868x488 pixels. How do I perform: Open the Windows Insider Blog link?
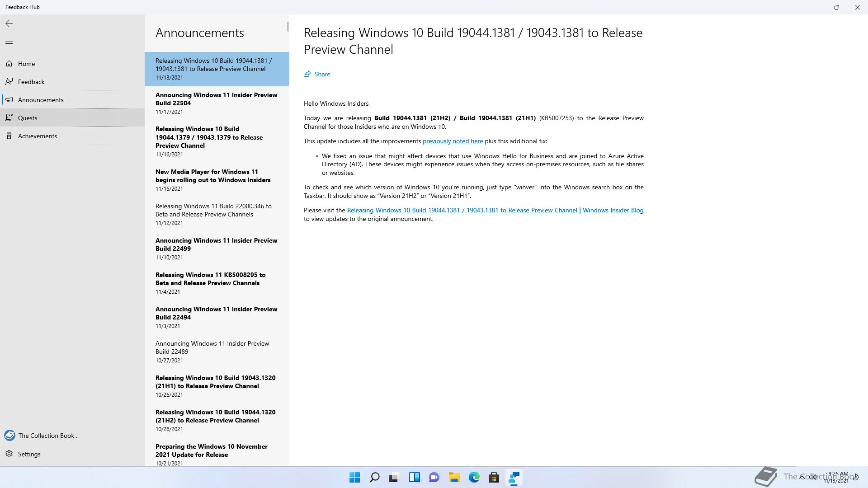(495, 210)
